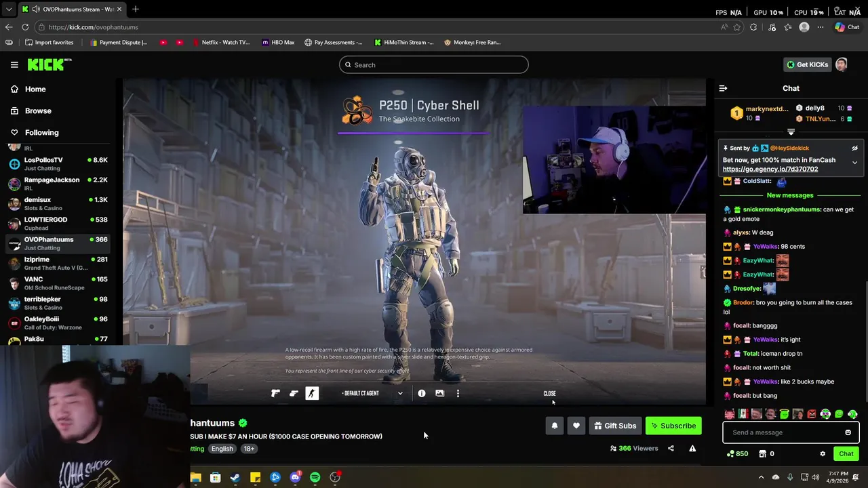This screenshot has width=868, height=488.
Task: Click the info icon in inspect bar
Action: (x=421, y=393)
